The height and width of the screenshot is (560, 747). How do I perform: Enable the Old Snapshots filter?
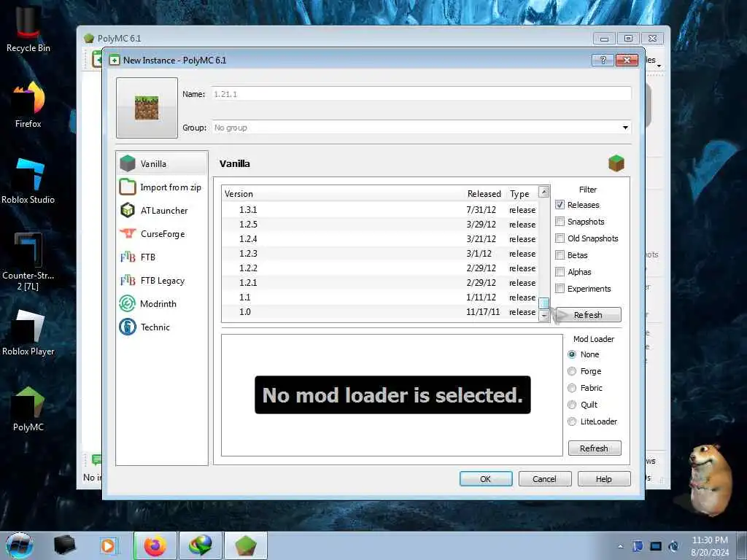[x=560, y=238]
